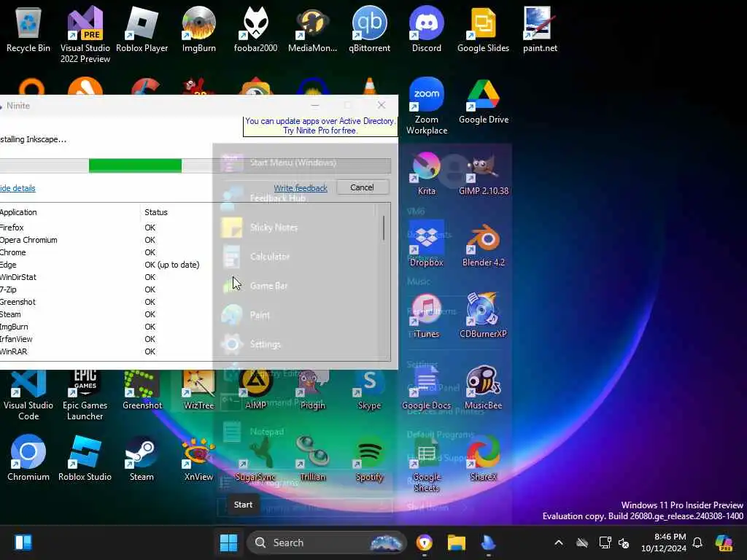The image size is (747, 560).
Task: Select the Firefox row in Ninite list
Action: (x=188, y=227)
